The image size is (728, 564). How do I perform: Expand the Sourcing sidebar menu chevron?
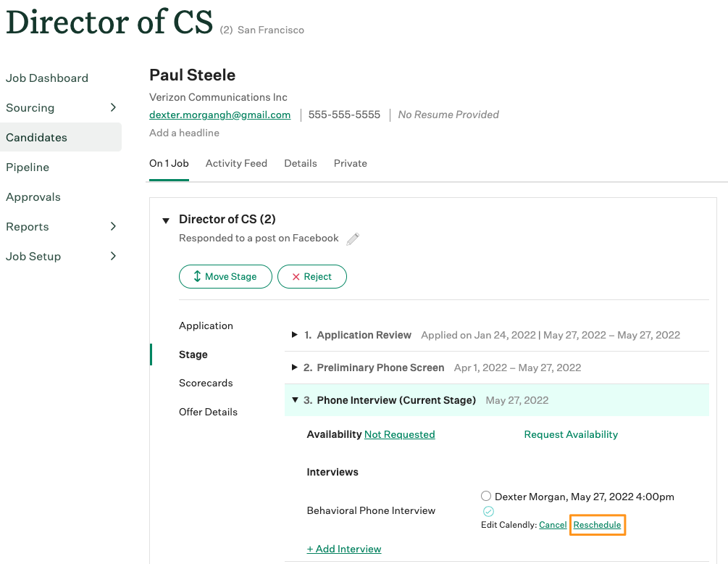(113, 107)
